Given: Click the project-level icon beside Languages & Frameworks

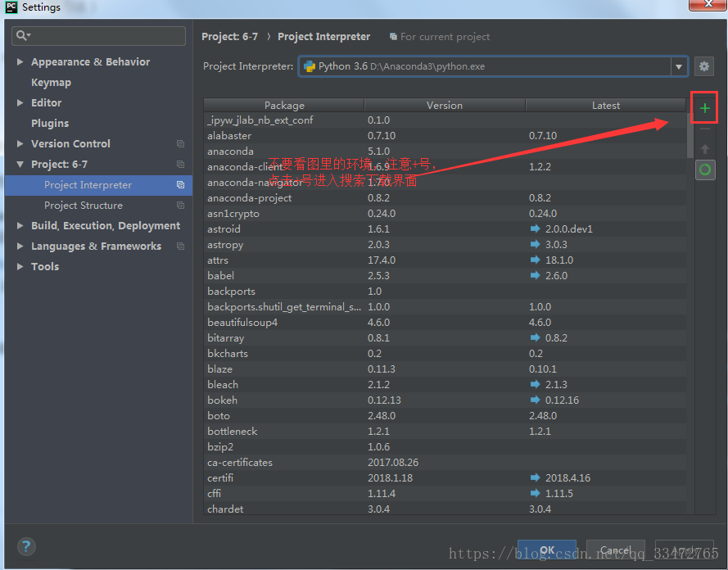Looking at the screenshot, I should tap(181, 246).
